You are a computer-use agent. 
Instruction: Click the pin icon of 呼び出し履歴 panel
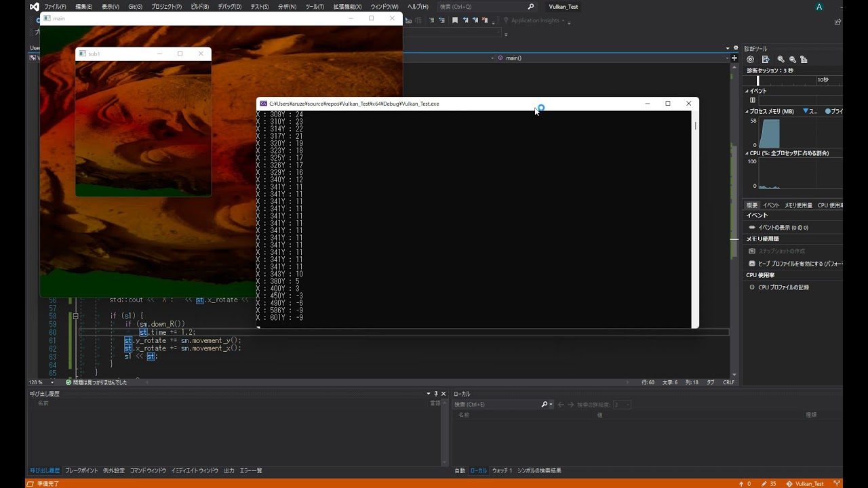[x=436, y=394]
